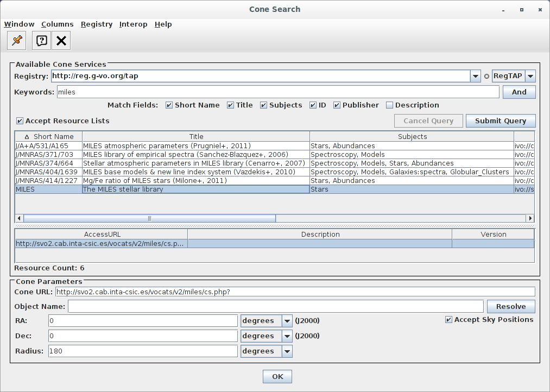Screen dimensions: 550x392
Task: Open the Window menu
Action: pyautogui.click(x=20, y=24)
